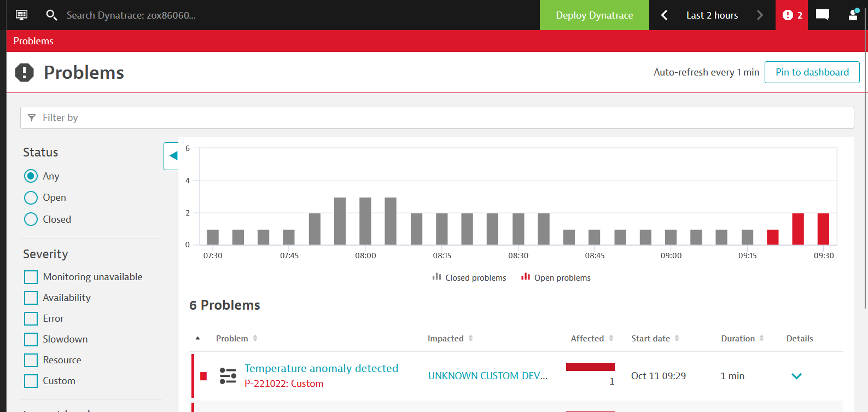This screenshot has height=412, width=868.
Task: Open the Last 2 hours timeframe selector
Action: tap(712, 15)
